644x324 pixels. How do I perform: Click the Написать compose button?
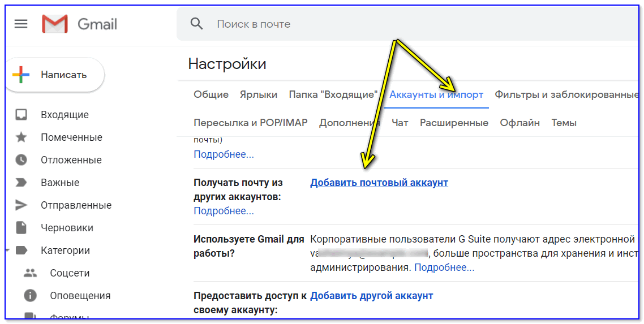point(55,75)
